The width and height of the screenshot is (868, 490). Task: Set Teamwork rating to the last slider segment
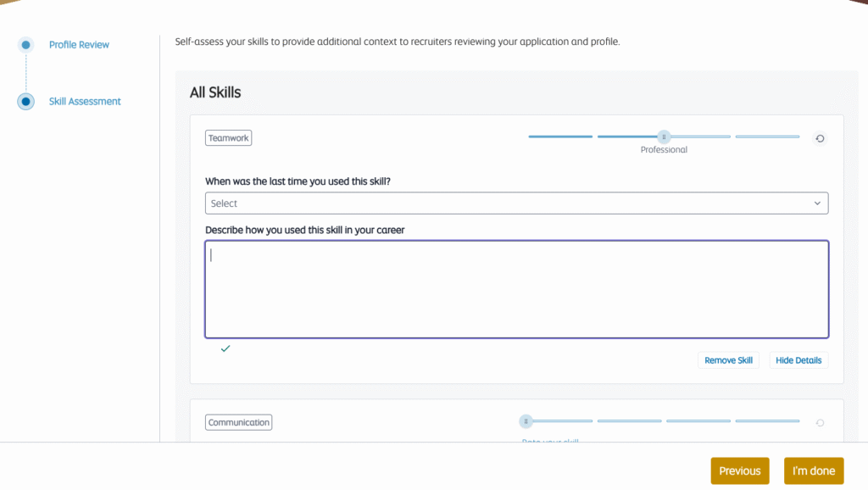tap(767, 136)
